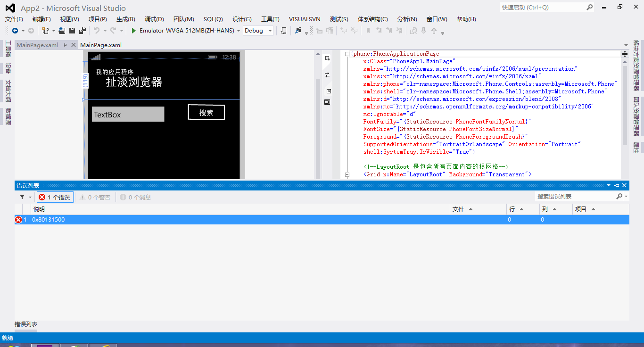Click the New Project toolbar icon

tap(45, 31)
